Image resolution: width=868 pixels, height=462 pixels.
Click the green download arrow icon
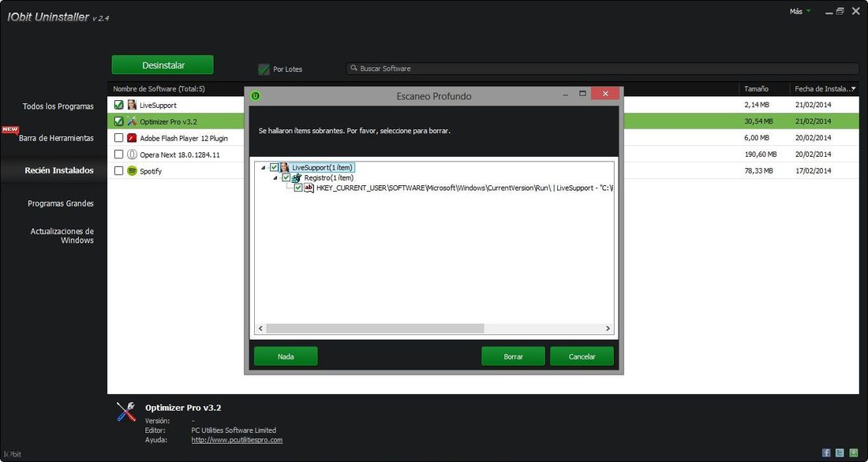pyautogui.click(x=853, y=453)
